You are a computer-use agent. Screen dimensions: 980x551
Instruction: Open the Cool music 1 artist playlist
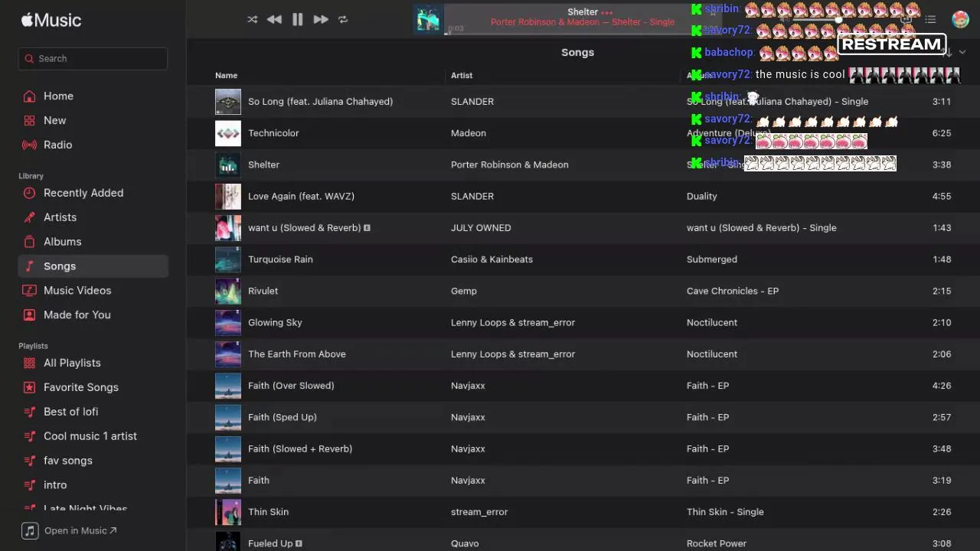click(x=90, y=436)
